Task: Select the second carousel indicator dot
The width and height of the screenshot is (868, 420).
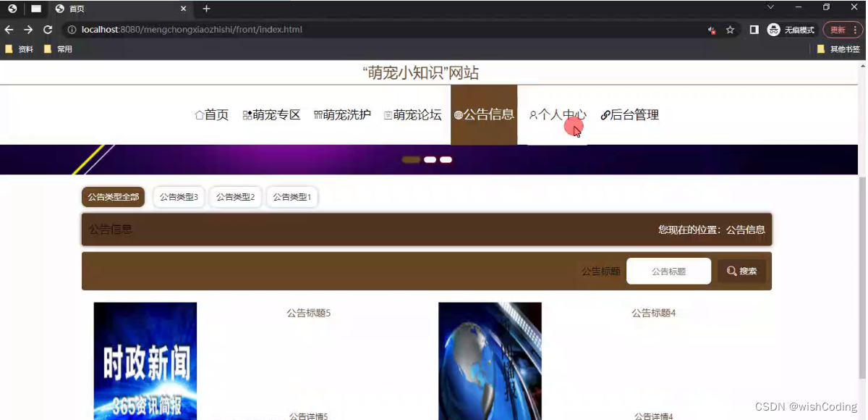Action: pyautogui.click(x=428, y=159)
